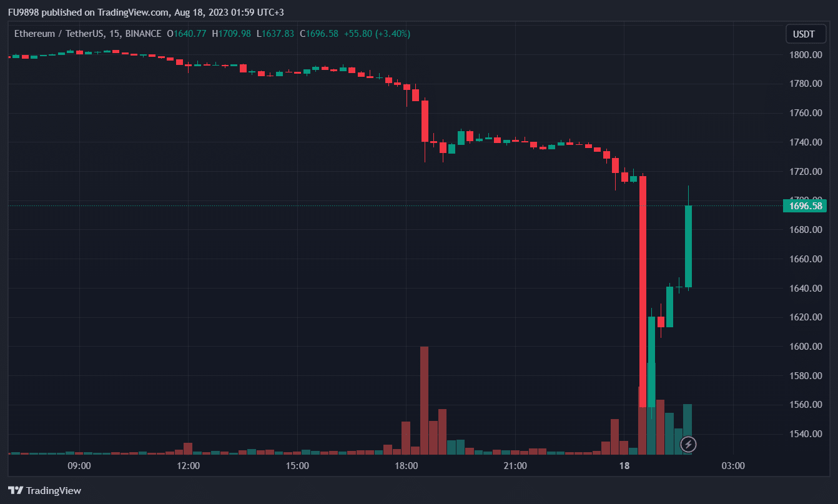Click the 1600.00 price scale label

pyautogui.click(x=804, y=347)
